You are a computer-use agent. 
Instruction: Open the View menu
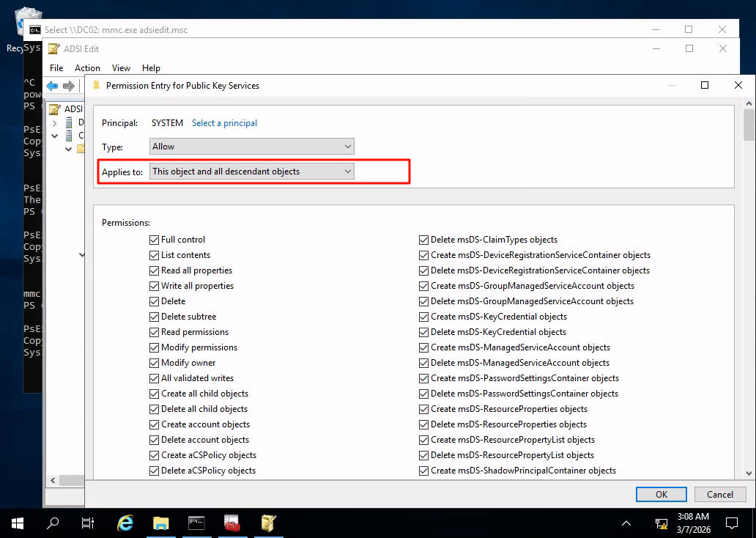click(x=121, y=68)
